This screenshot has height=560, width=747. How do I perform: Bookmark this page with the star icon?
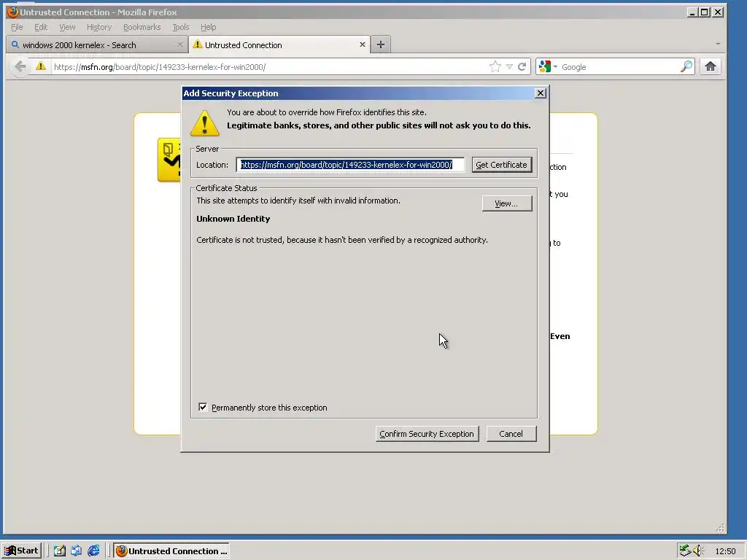495,66
